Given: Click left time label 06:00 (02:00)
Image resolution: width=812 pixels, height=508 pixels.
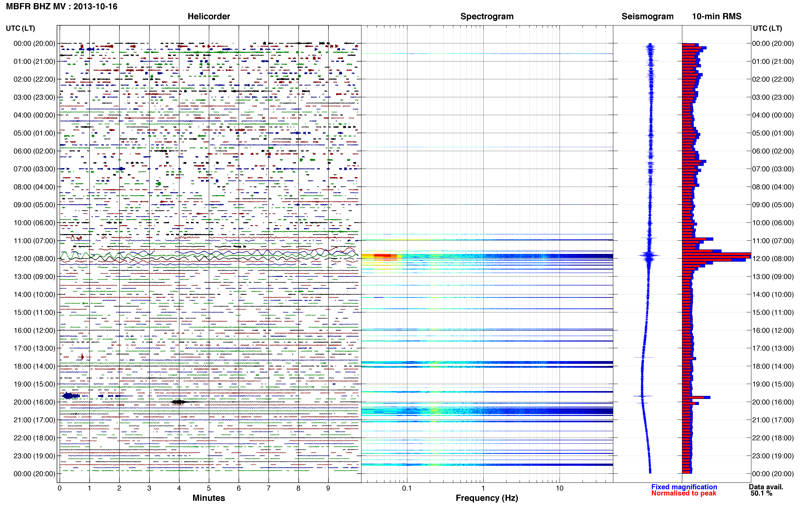Looking at the screenshot, I should (x=34, y=151).
